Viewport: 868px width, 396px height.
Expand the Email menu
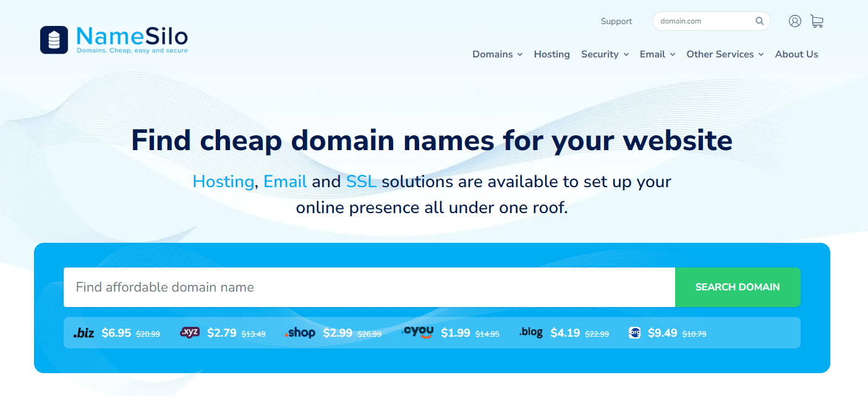tap(658, 54)
